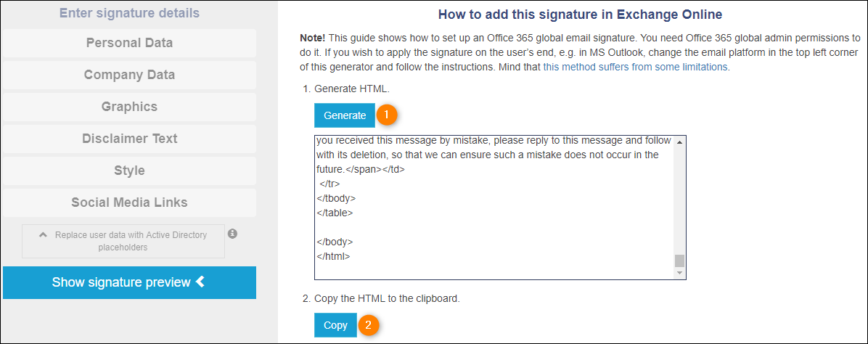The image size is (868, 344).
Task: Click inside the generated HTML text area
Action: [x=494, y=208]
